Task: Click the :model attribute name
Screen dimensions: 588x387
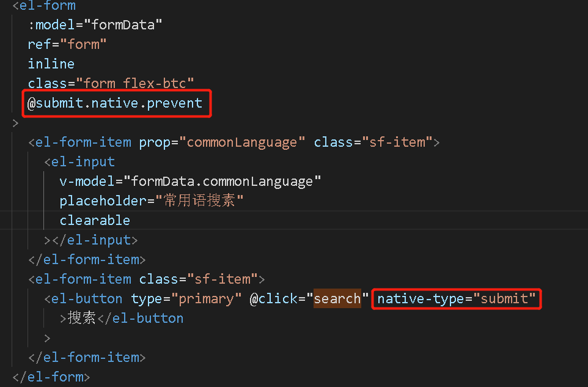Action: [x=54, y=24]
